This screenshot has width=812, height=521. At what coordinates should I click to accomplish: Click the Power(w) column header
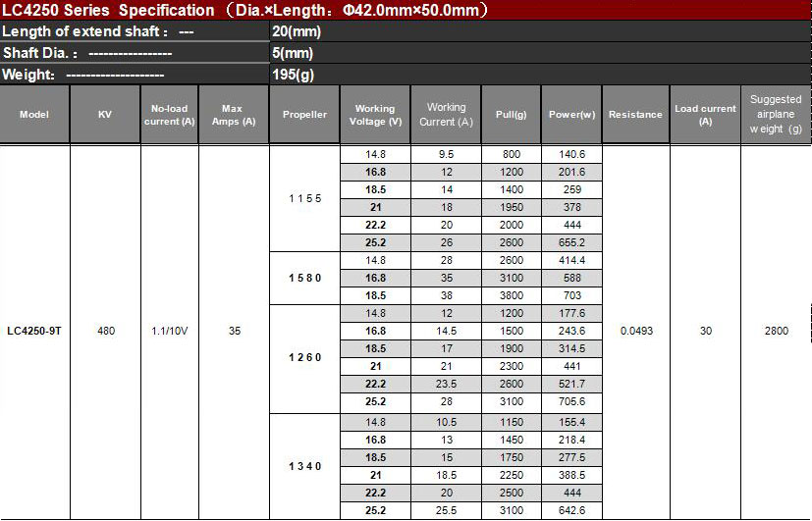[571, 115]
